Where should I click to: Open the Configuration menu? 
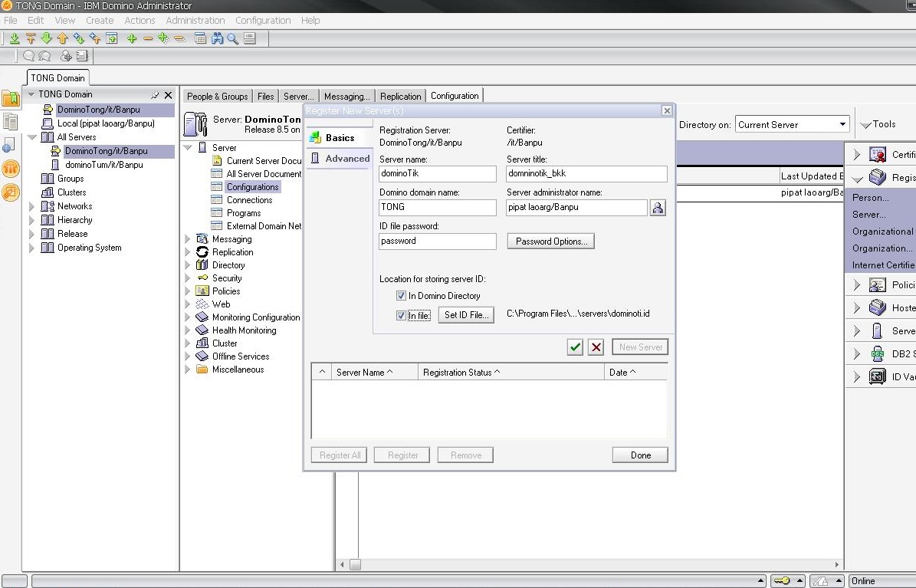(263, 21)
